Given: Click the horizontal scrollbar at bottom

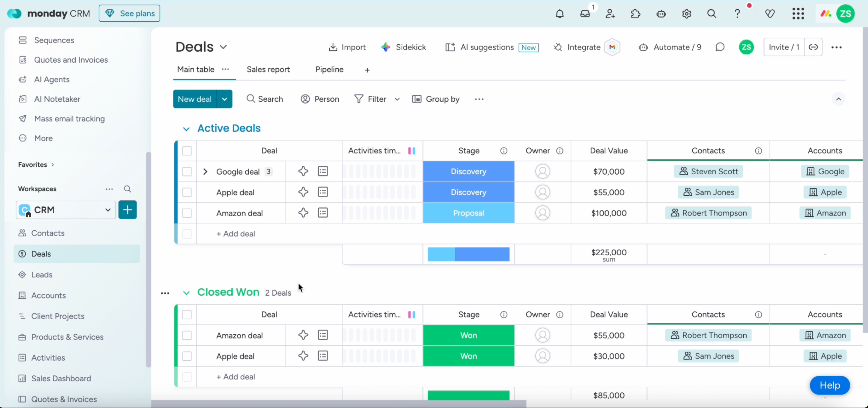Looking at the screenshot, I should tap(339, 404).
